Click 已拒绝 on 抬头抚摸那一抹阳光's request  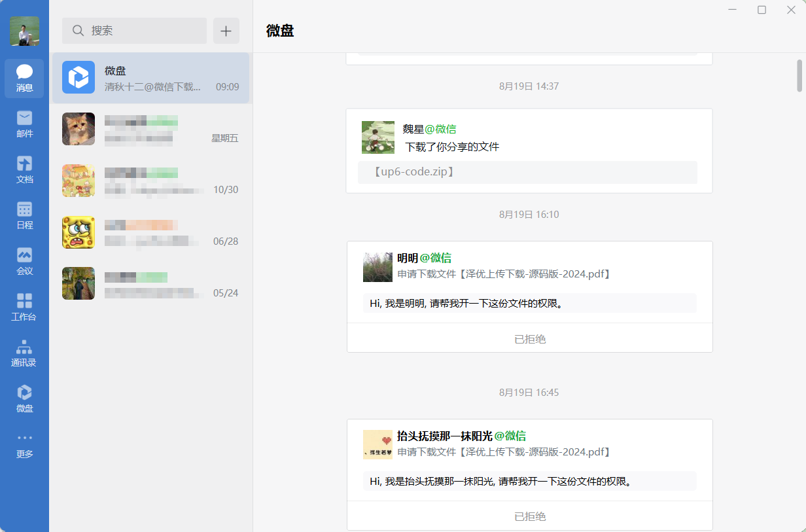click(530, 516)
